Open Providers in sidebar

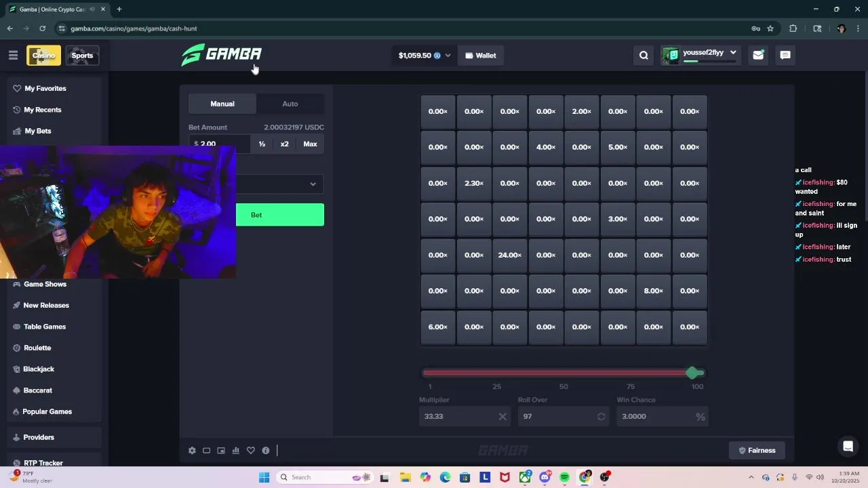[53, 437]
